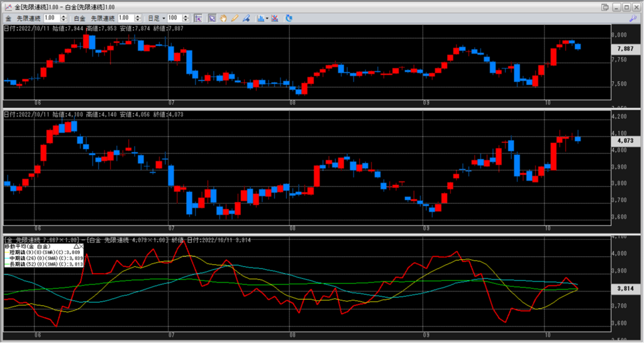Screen dimensions: 644x343
Task: Open dropdown arrow beside bar chart icon
Action: pyautogui.click(x=268, y=18)
